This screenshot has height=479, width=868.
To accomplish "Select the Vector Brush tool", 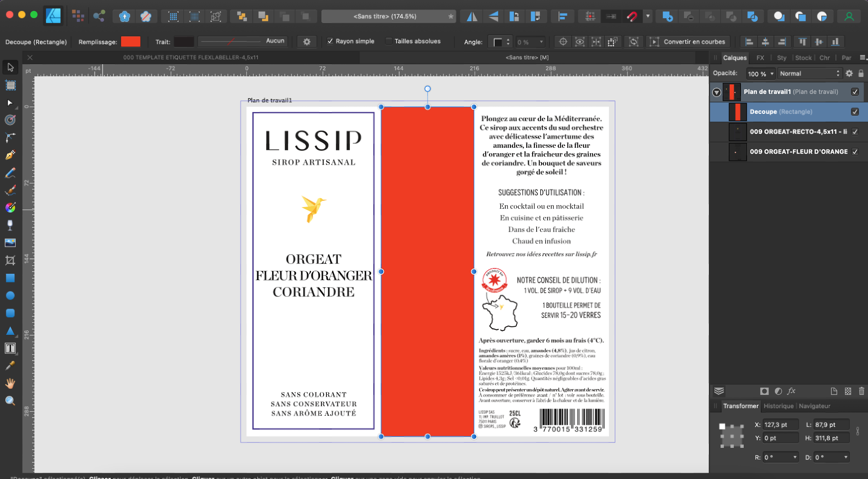I will tap(10, 190).
